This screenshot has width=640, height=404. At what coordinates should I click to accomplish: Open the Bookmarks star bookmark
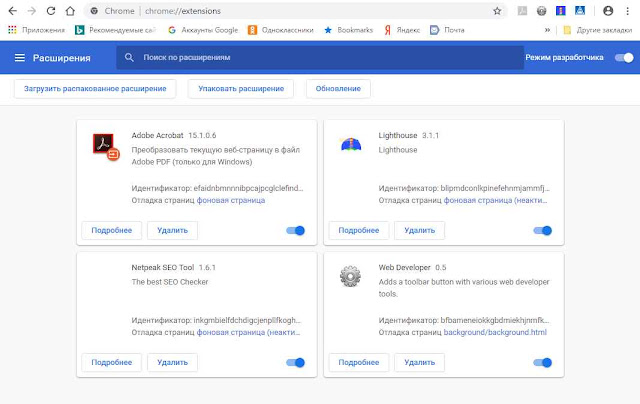[348, 30]
